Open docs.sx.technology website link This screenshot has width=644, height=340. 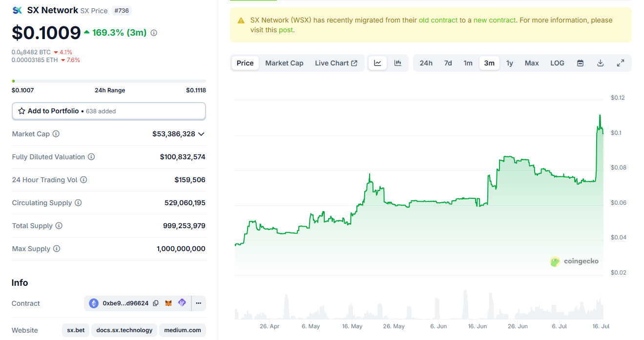124,330
